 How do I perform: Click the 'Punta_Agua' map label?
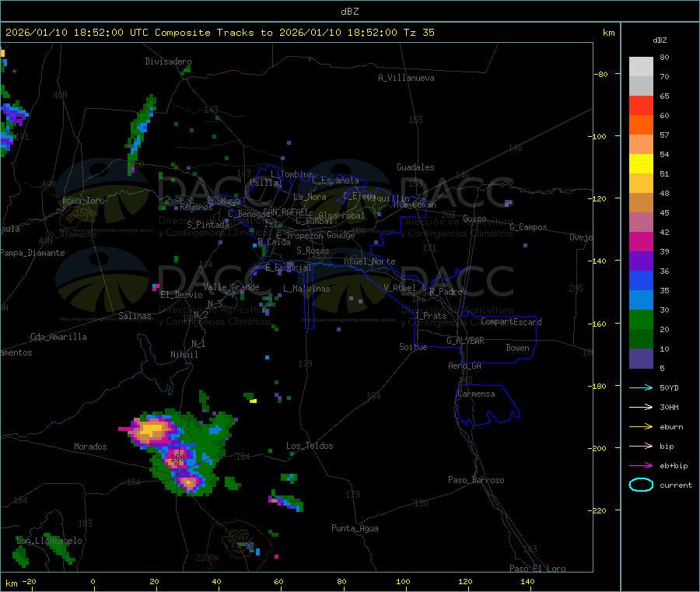click(355, 528)
